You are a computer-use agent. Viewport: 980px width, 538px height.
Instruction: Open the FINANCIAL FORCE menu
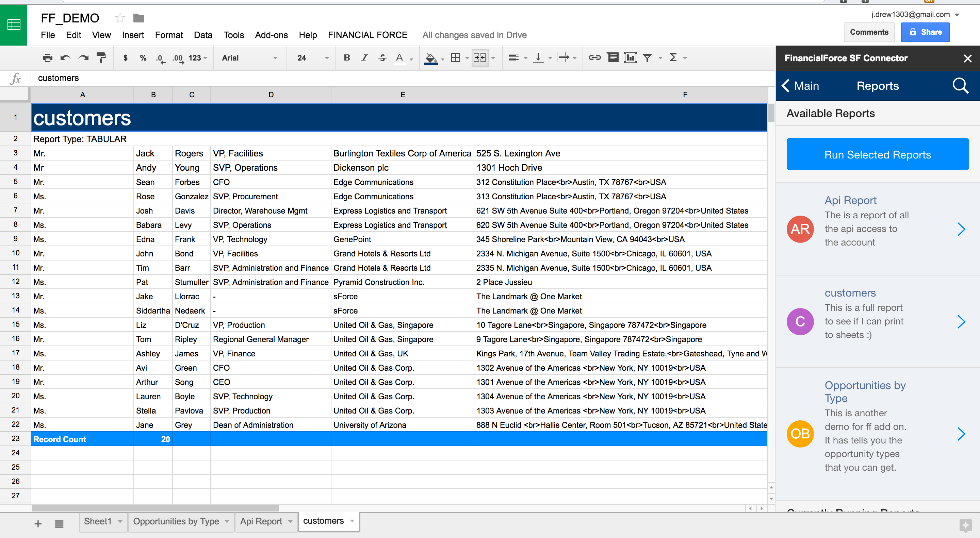[x=367, y=35]
